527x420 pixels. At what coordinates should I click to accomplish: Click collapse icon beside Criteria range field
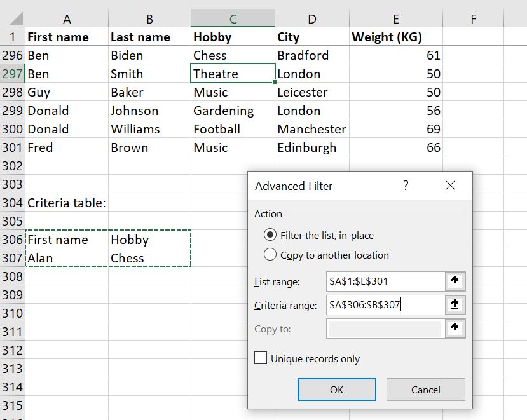[455, 305]
